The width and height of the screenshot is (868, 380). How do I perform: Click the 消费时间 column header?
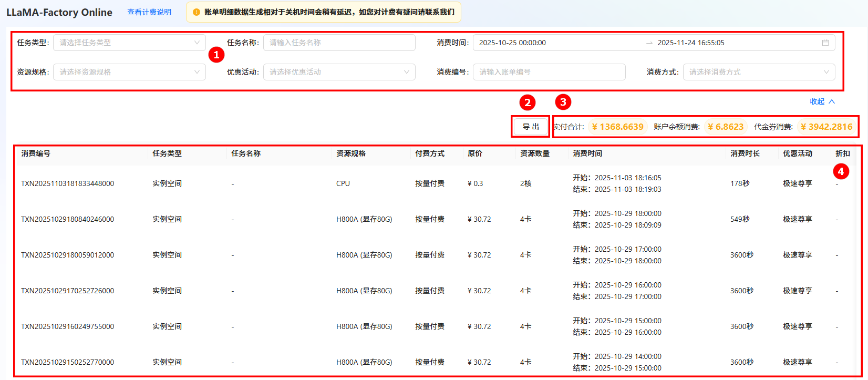(x=587, y=153)
